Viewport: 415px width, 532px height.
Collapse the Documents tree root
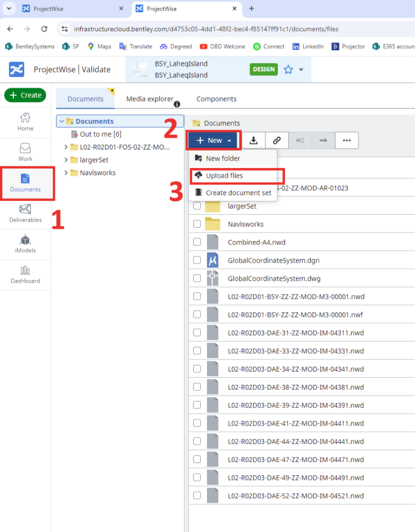[x=62, y=121]
